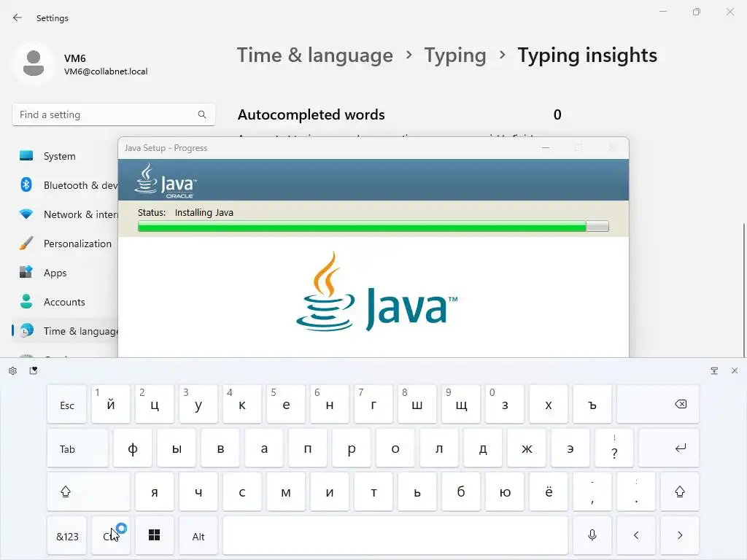
Task: Go to Typing breadcrumb
Action: point(455,55)
